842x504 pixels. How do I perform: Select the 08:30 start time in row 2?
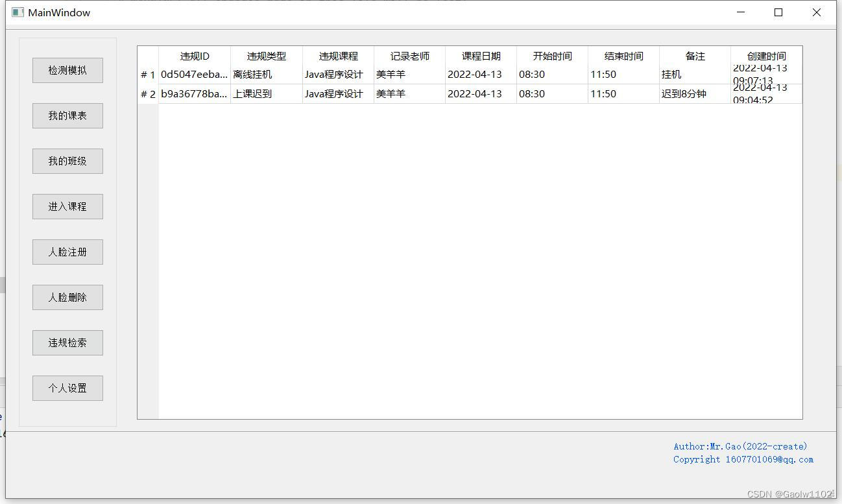tap(552, 94)
